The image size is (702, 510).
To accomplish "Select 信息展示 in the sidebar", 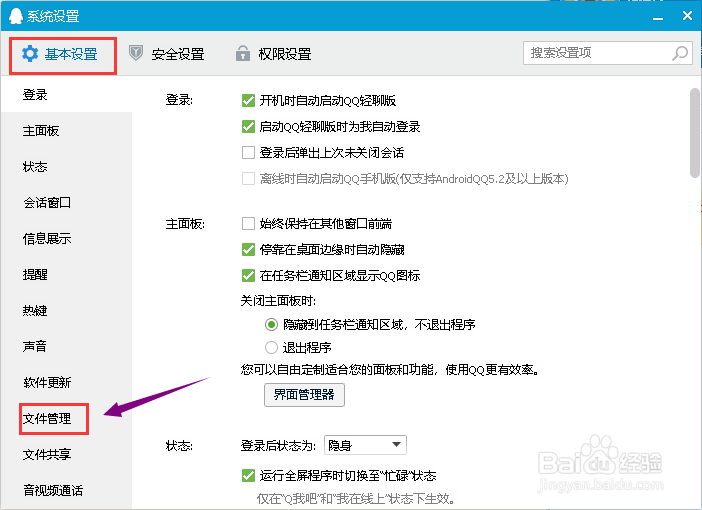I will tap(66, 239).
